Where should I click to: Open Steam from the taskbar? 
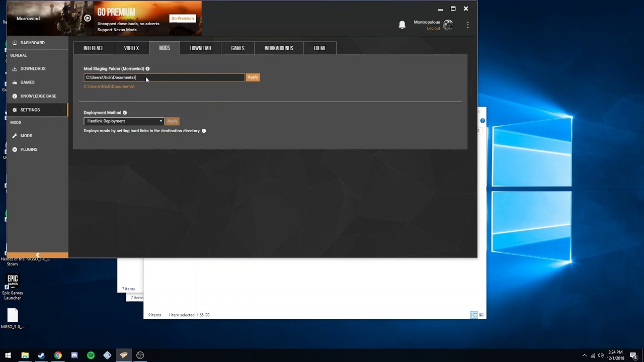[41, 355]
